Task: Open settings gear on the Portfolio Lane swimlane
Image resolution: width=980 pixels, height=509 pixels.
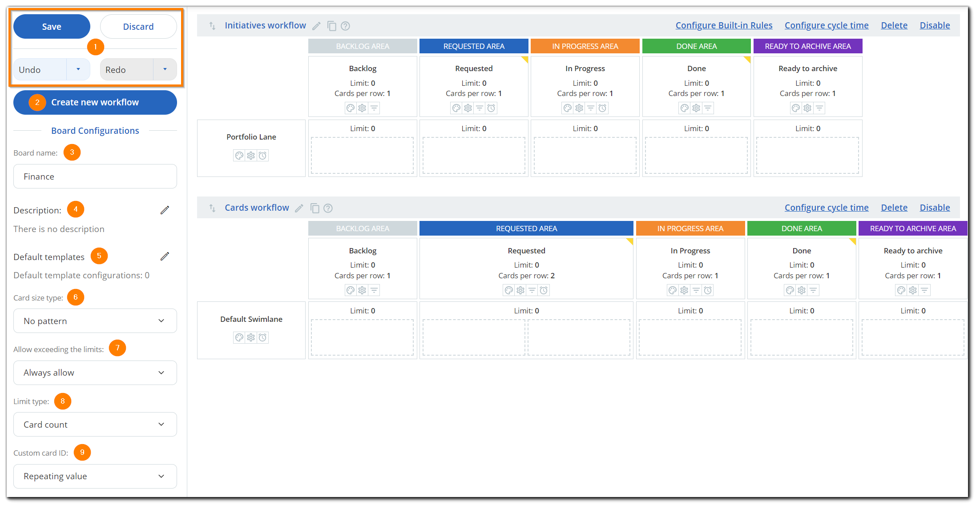Action: click(x=251, y=155)
